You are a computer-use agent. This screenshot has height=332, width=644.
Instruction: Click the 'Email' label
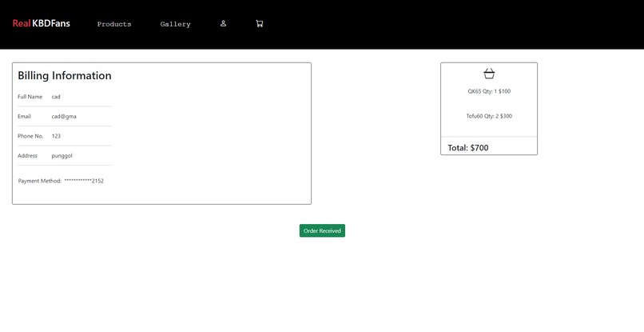pos(24,117)
